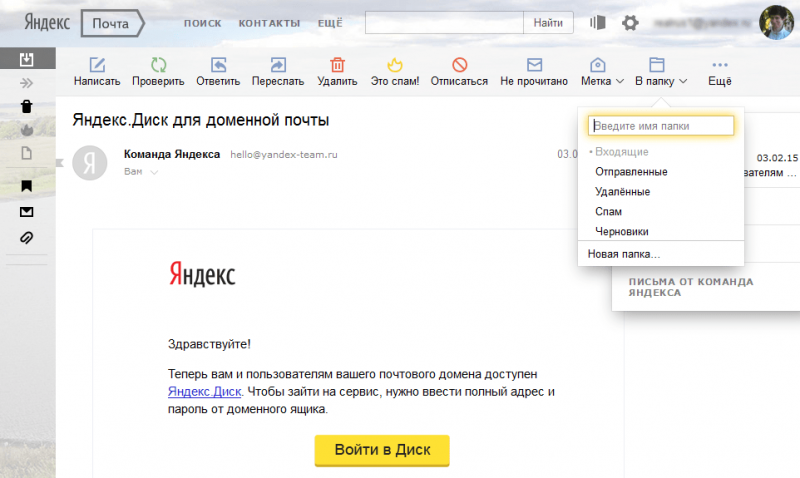Show emails with attachments via paperclip icon

(27, 238)
